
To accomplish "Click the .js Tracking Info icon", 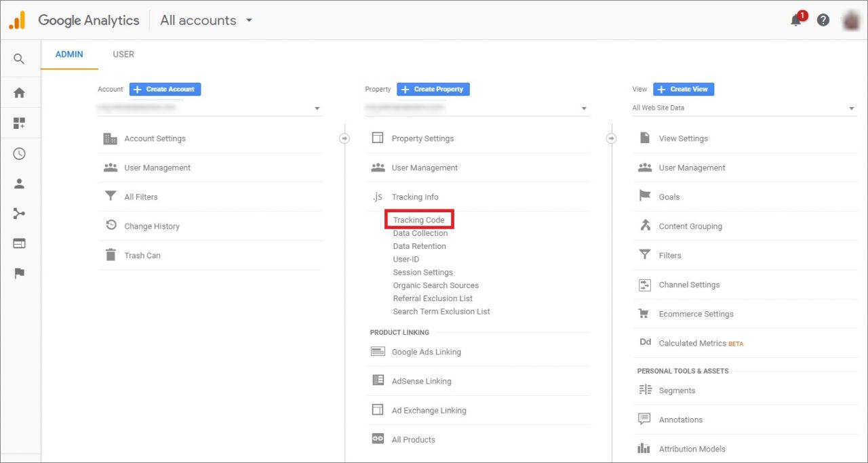I will (378, 197).
